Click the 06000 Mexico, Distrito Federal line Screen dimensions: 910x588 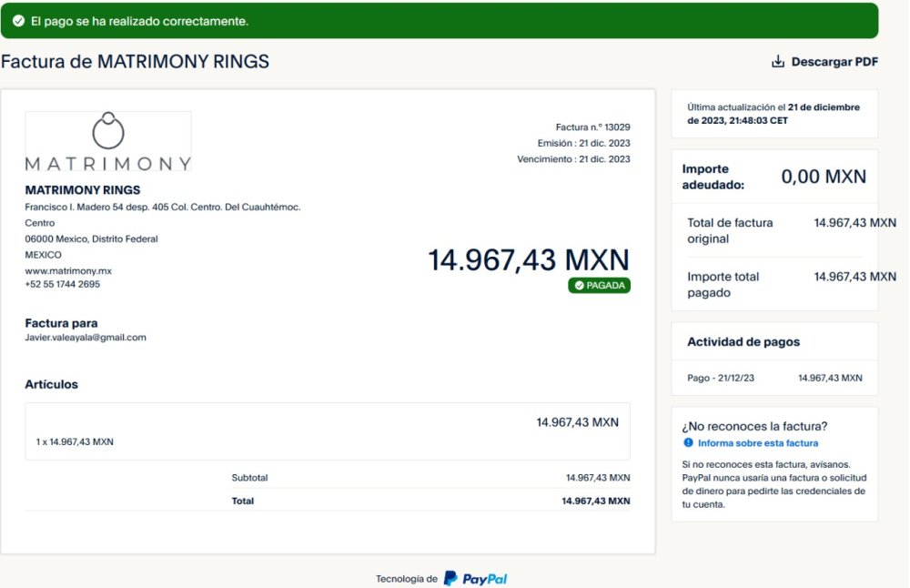pyautogui.click(x=91, y=238)
